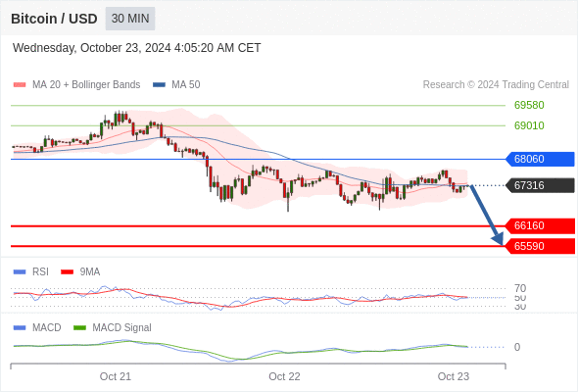The height and width of the screenshot is (392, 578).
Task: Click the Trading Central research credit text
Action: pos(496,85)
